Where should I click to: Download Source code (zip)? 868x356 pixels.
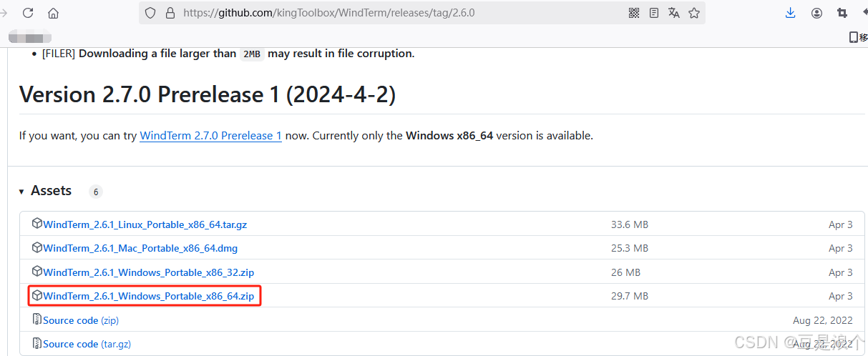81,320
